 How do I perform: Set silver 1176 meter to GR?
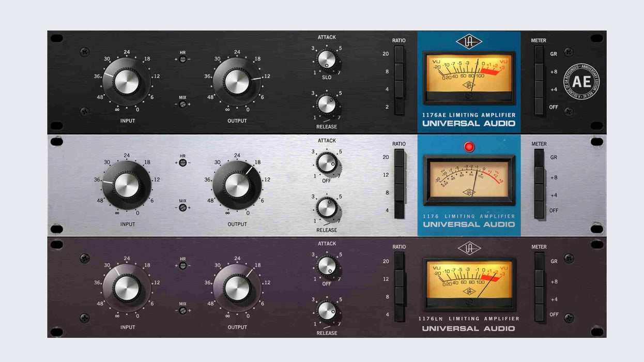[539, 158]
